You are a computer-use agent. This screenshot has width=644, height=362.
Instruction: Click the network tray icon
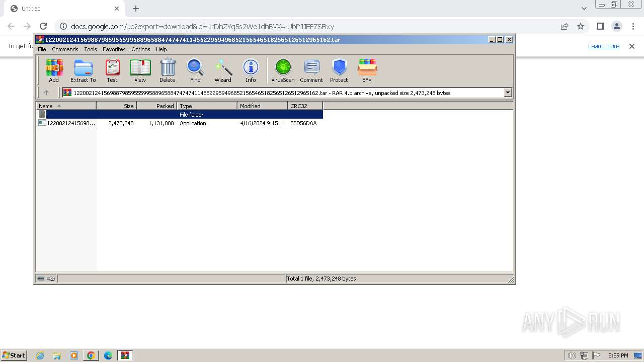pyautogui.click(x=584, y=355)
